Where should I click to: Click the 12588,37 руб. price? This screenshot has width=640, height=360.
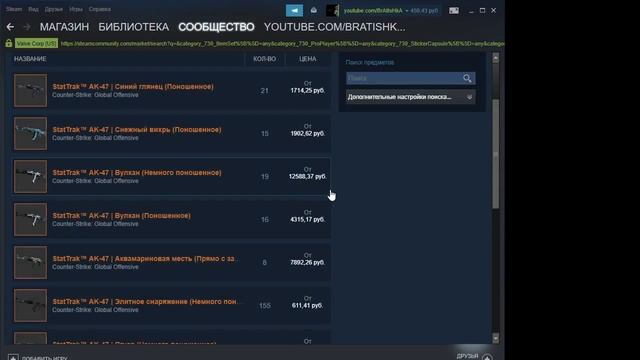307,176
